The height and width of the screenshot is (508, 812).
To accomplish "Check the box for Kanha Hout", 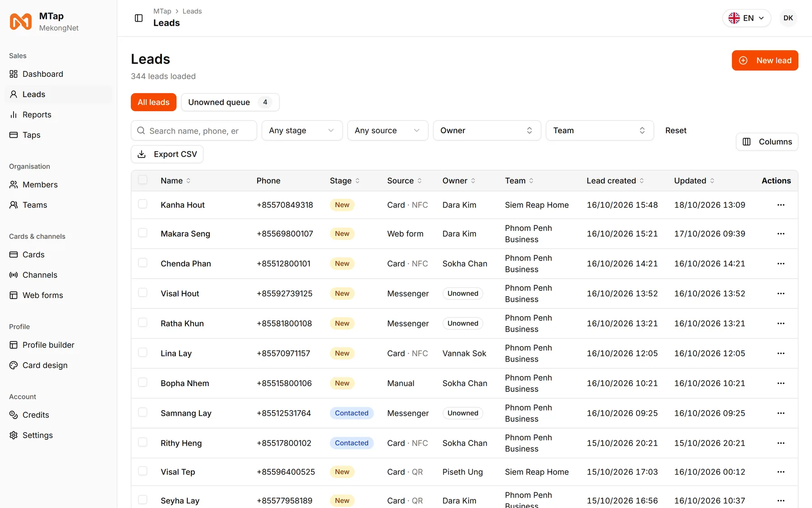I will (x=143, y=204).
